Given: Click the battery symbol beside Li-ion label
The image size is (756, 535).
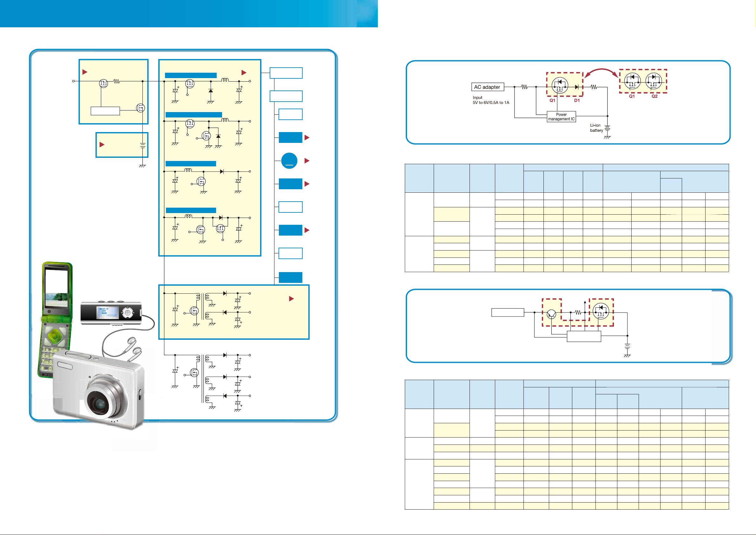Looking at the screenshot, I should pyautogui.click(x=608, y=128).
